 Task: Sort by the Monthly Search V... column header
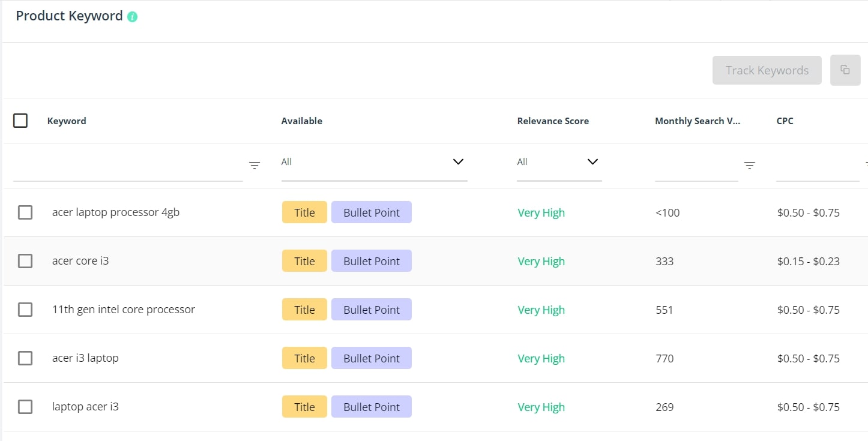pyautogui.click(x=698, y=121)
